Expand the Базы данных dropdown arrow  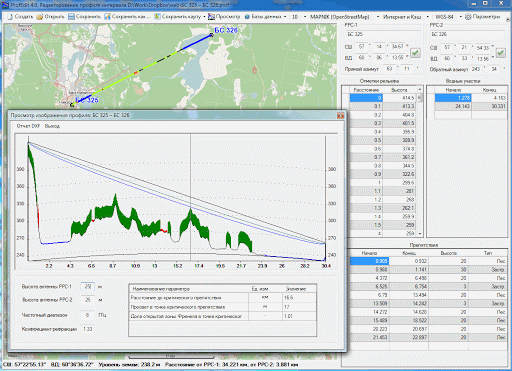[285, 17]
